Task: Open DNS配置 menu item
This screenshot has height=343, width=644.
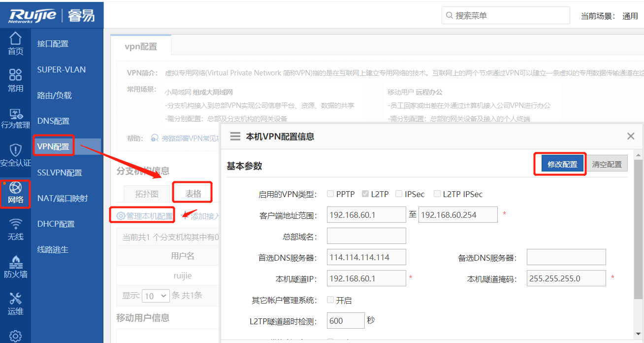Action: [54, 121]
